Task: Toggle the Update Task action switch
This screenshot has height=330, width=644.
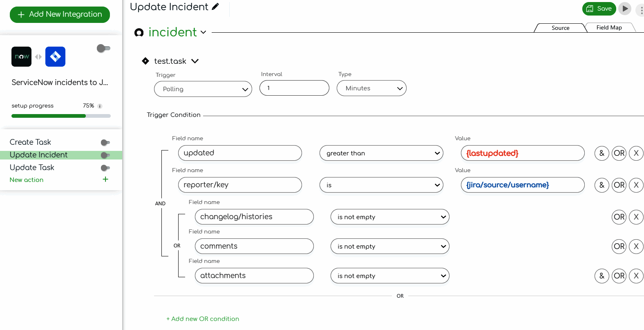Action: click(105, 168)
